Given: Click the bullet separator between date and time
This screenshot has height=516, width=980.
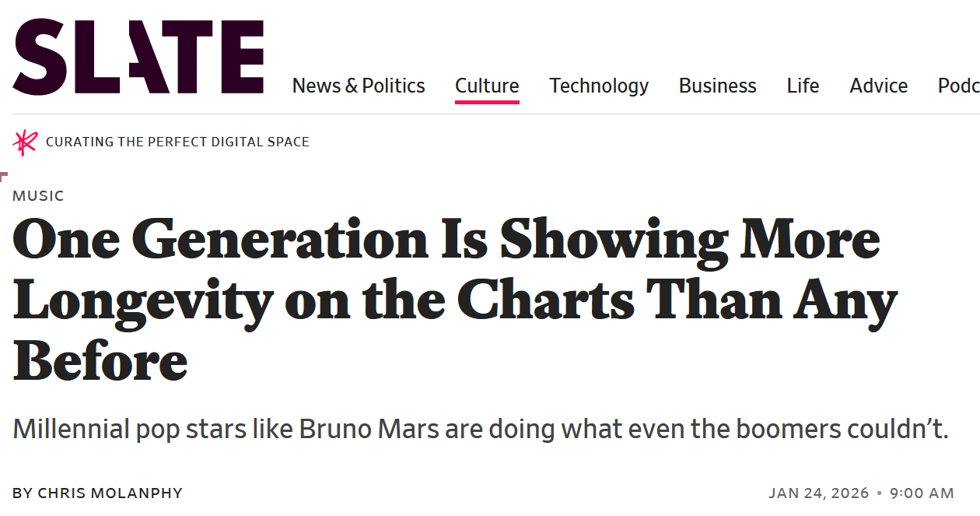Looking at the screenshot, I should pyautogui.click(x=879, y=493).
